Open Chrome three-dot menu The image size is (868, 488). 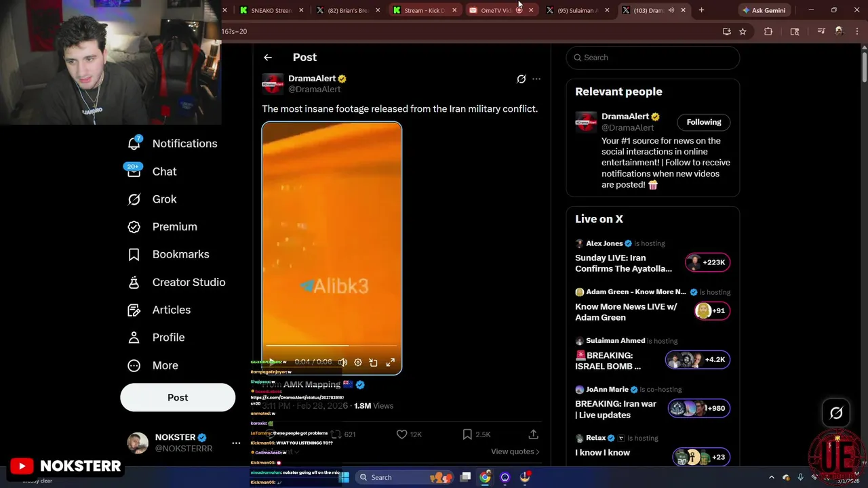click(x=856, y=31)
